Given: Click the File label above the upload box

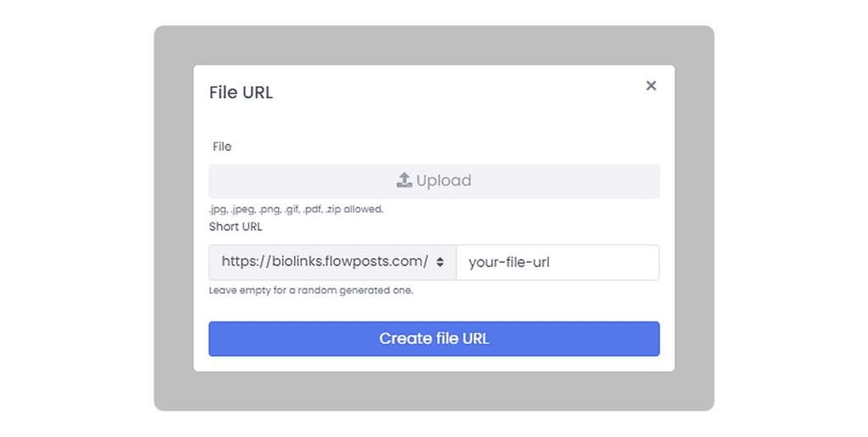Looking at the screenshot, I should (222, 147).
